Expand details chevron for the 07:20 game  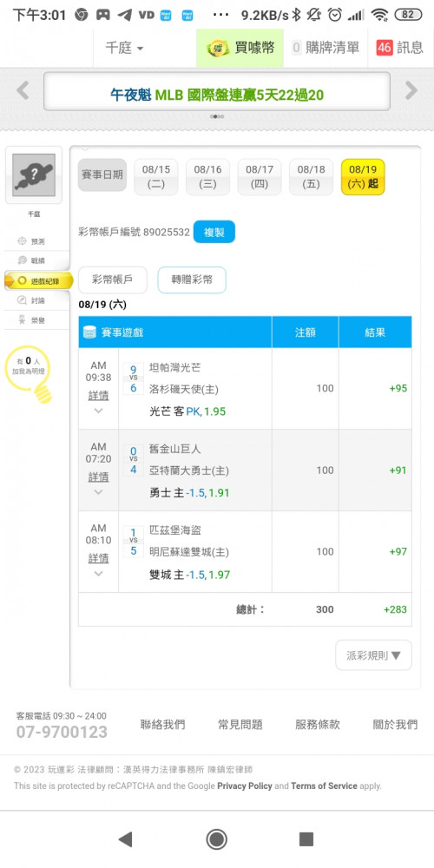point(98,492)
